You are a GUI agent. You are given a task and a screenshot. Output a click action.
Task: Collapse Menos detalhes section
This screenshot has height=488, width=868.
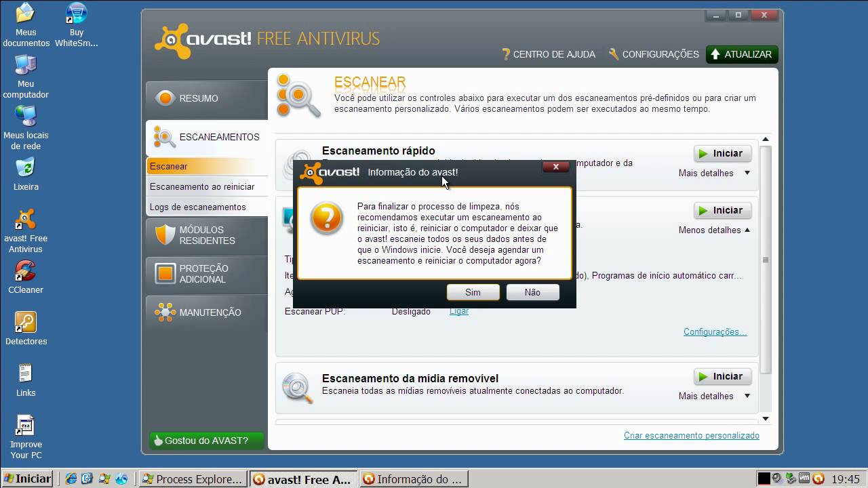point(714,230)
